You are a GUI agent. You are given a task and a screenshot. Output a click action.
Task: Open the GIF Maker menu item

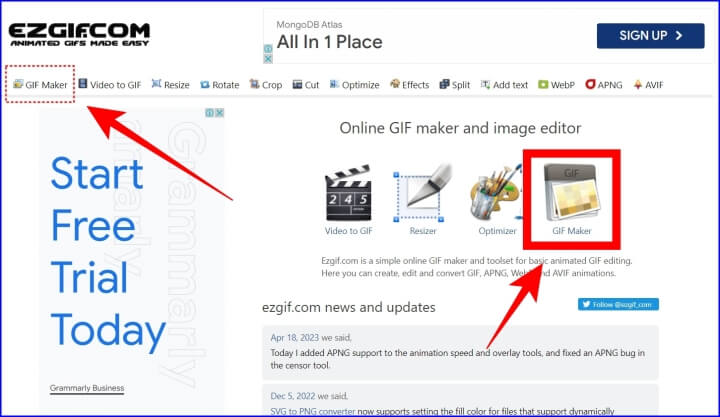[x=40, y=85]
